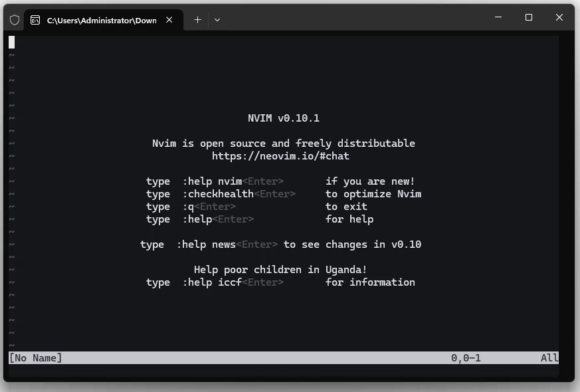Click the window maximize button

pos(530,17)
